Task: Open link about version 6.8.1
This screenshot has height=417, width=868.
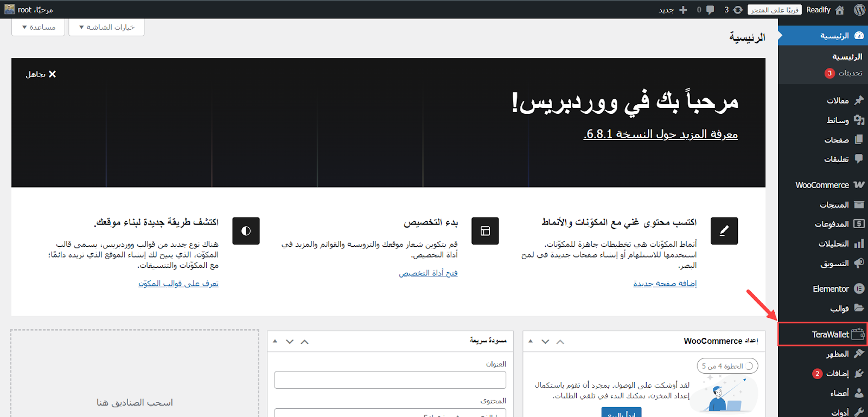Action: tap(660, 134)
